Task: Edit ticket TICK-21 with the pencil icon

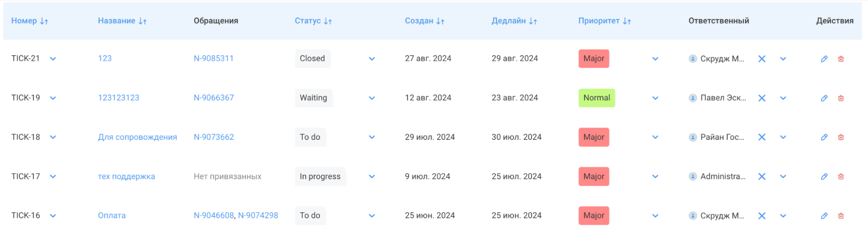Action: pyautogui.click(x=824, y=59)
